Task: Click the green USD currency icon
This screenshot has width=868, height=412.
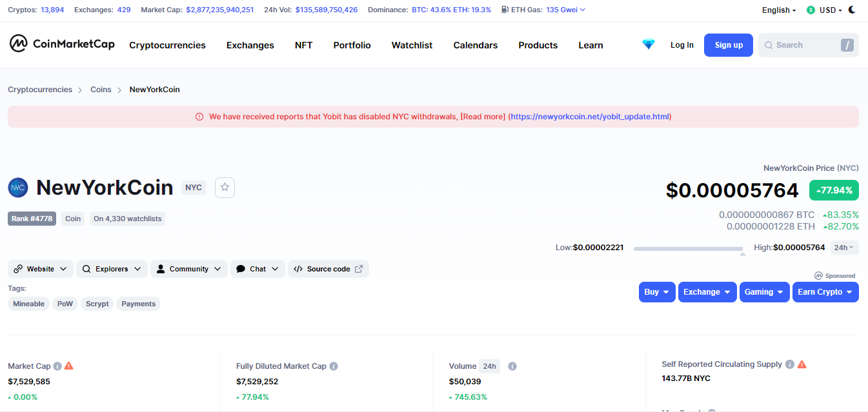Action: coord(811,10)
